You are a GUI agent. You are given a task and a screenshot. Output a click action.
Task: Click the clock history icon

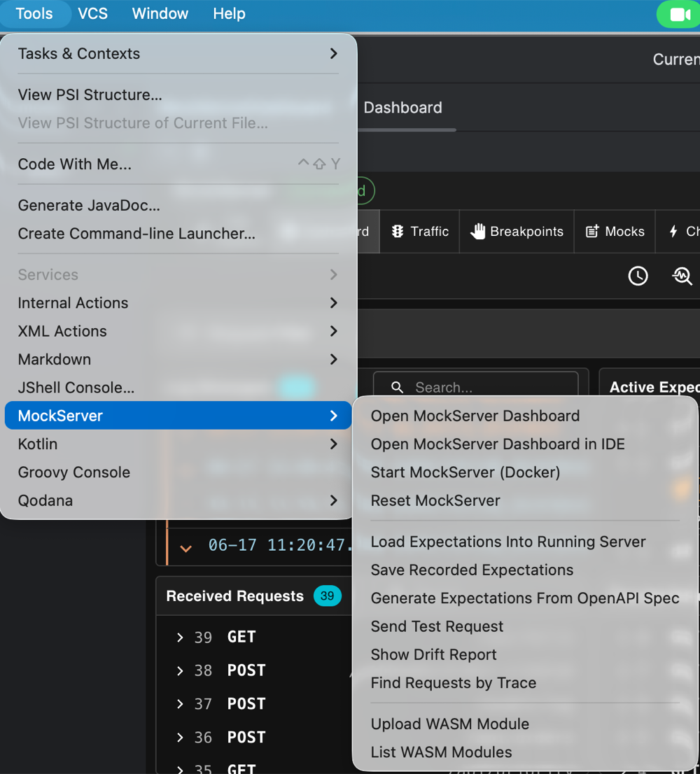[x=638, y=276]
